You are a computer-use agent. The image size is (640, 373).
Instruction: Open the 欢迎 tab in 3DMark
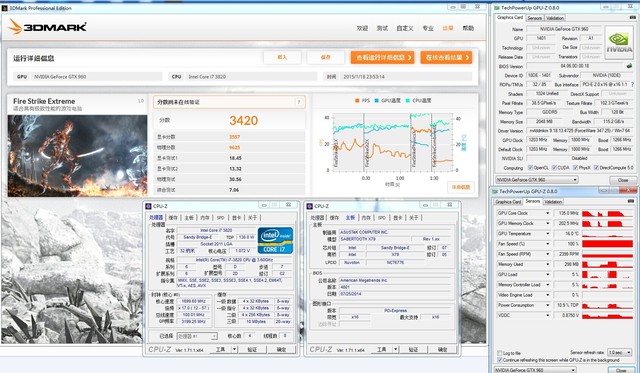pyautogui.click(x=362, y=28)
